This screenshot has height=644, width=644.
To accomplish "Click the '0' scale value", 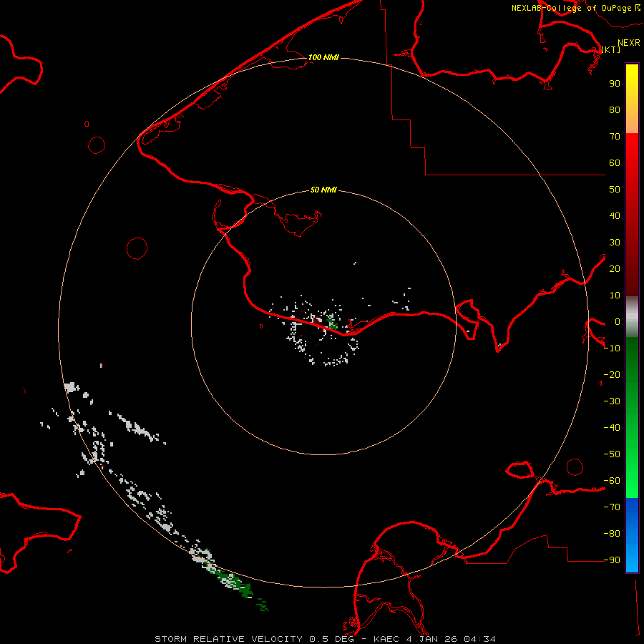I will coord(617,322).
